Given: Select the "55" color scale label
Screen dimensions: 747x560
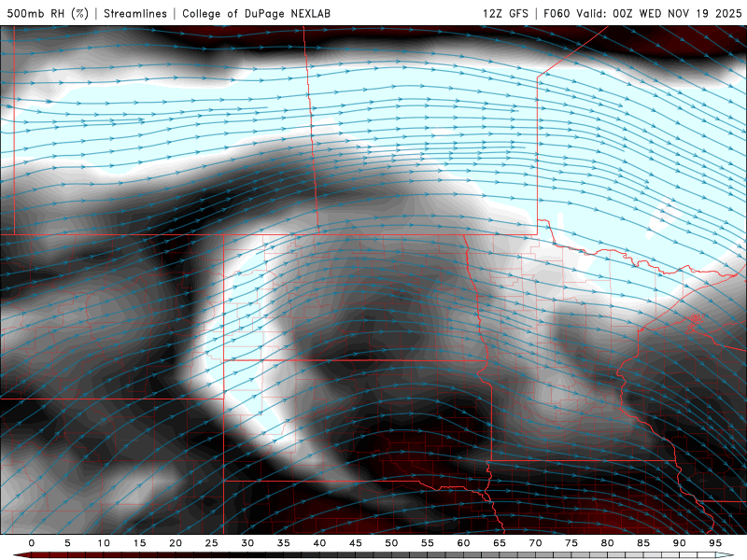Looking at the screenshot, I should coord(428,543).
